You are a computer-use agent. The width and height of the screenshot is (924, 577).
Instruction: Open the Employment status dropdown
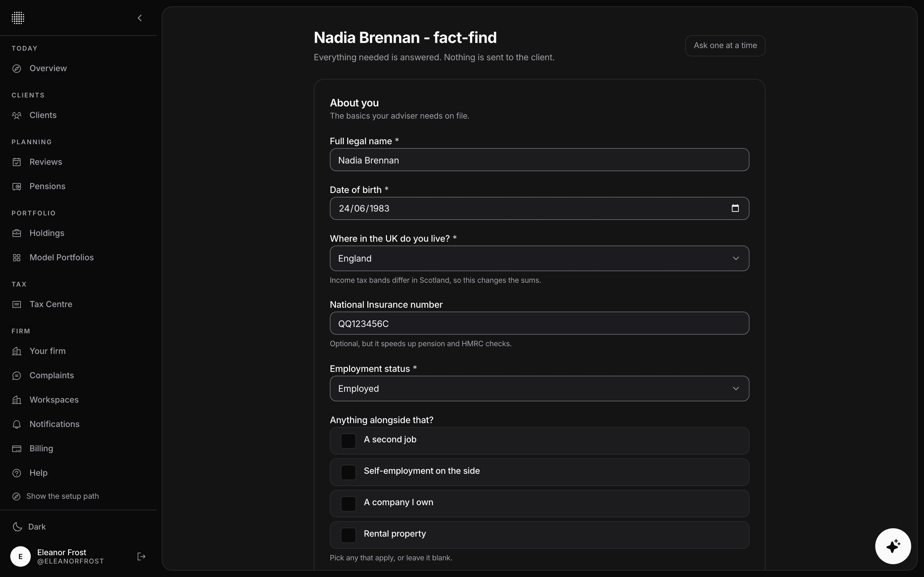click(539, 389)
